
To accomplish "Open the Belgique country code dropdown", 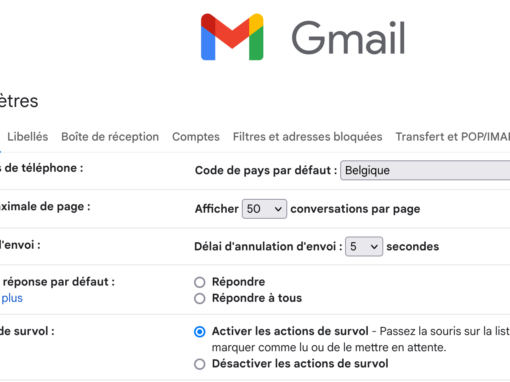I will pyautogui.click(x=425, y=170).
